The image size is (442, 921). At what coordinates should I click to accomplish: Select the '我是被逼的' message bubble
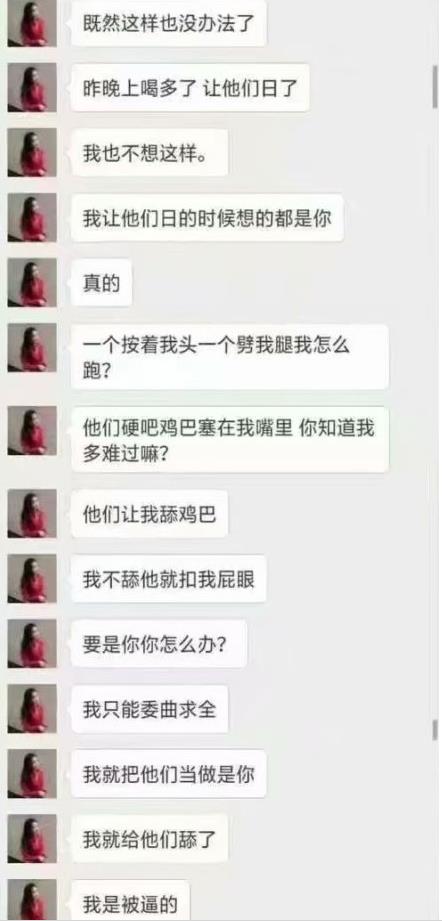130,900
